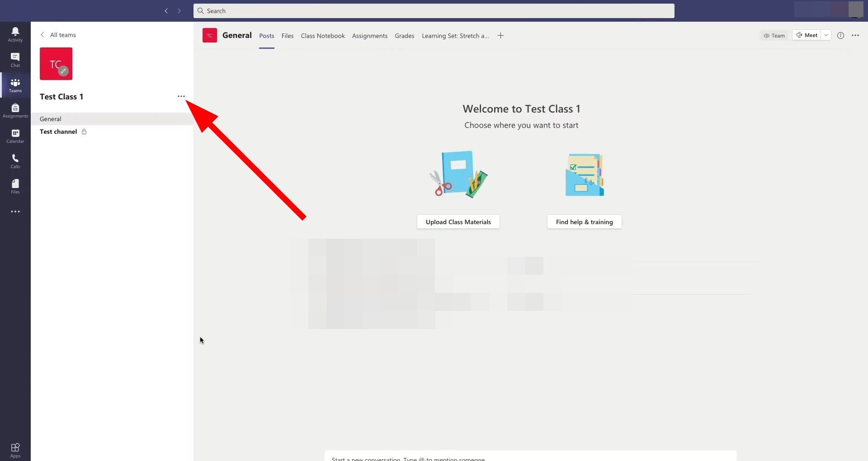Open the Calendar app
Screen dimensions: 868x461
coord(15,136)
